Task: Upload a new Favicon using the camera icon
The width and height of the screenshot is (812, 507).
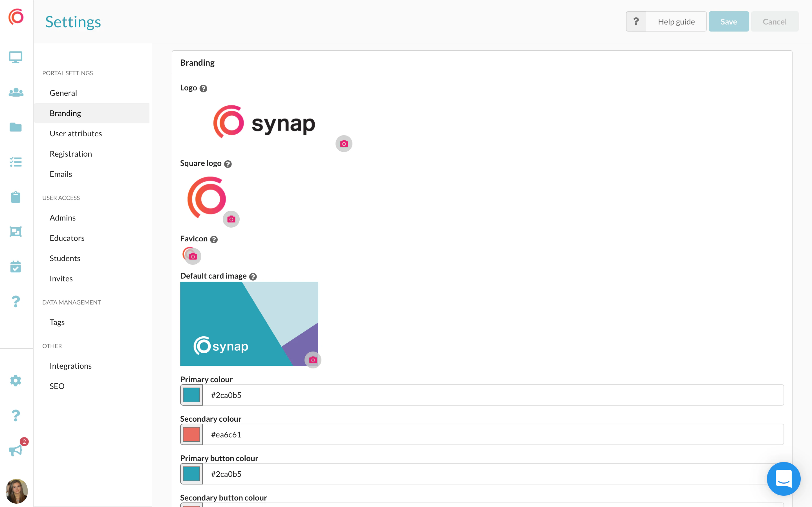Action: [x=192, y=256]
